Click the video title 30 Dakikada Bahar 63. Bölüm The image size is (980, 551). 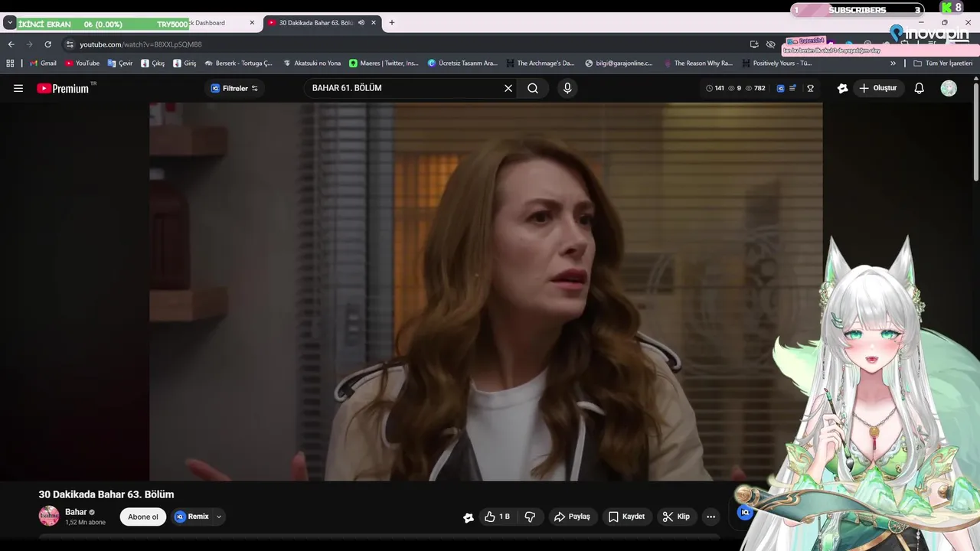pos(106,494)
